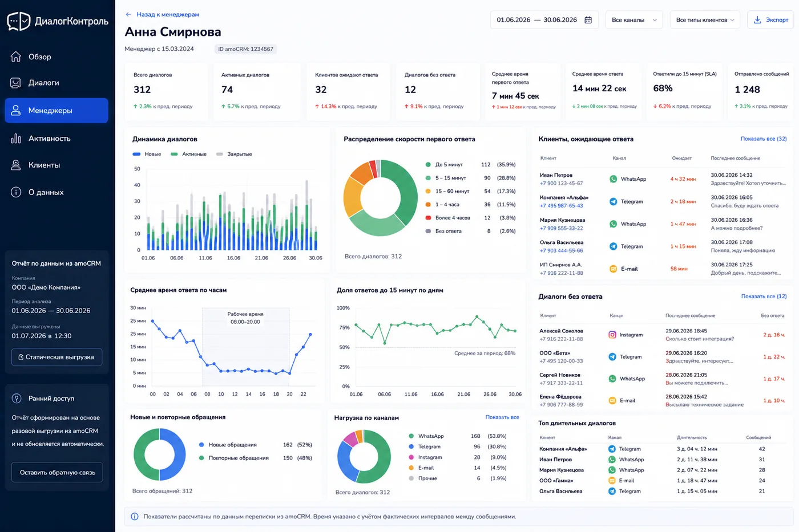Select Менеджеры in the sidebar menu
This screenshot has height=532, width=799.
pyautogui.click(x=57, y=111)
